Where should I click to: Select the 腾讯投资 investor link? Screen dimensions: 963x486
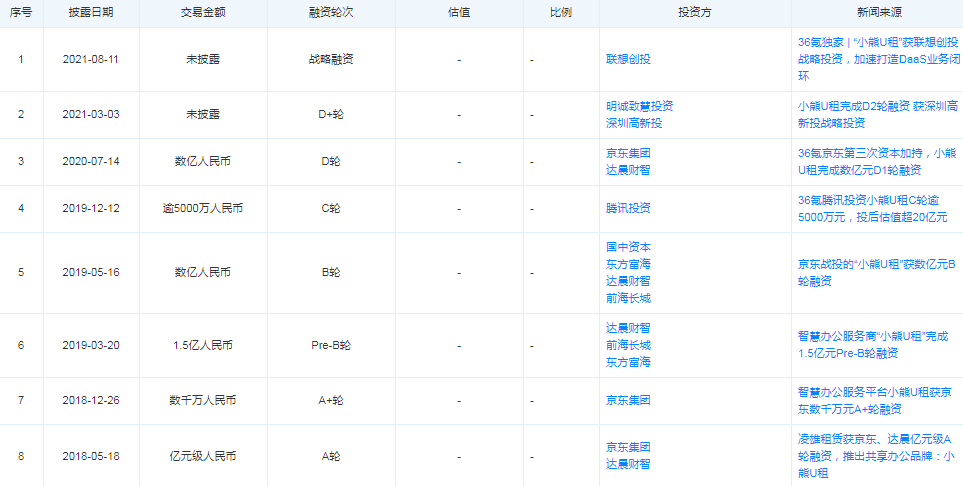(x=627, y=208)
